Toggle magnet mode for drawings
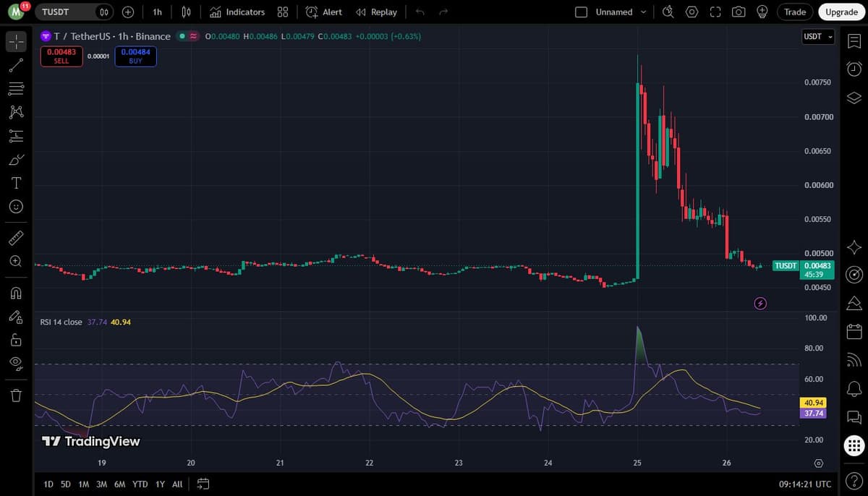Image resolution: width=868 pixels, height=496 pixels. click(x=16, y=293)
